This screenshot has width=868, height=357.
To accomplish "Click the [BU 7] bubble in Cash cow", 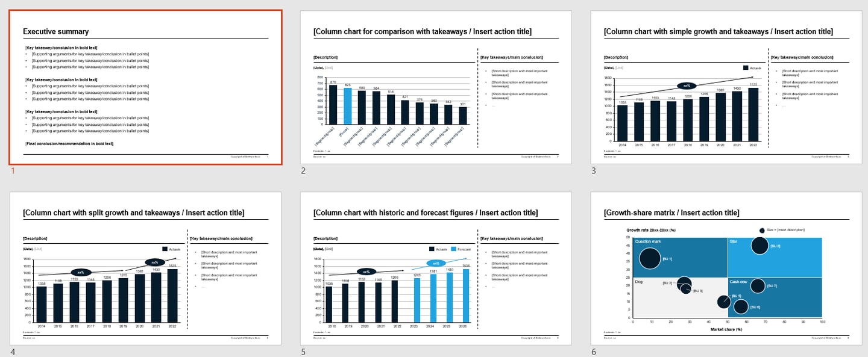I will (758, 286).
